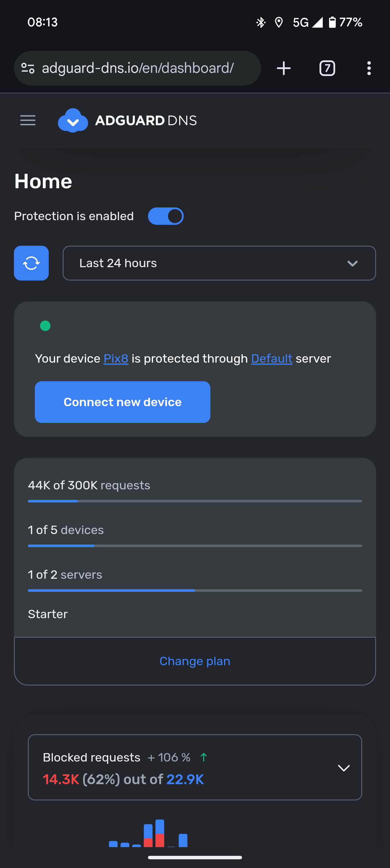Tap the ADGUARD DNS header title
This screenshot has width=390, height=868.
pos(146,120)
